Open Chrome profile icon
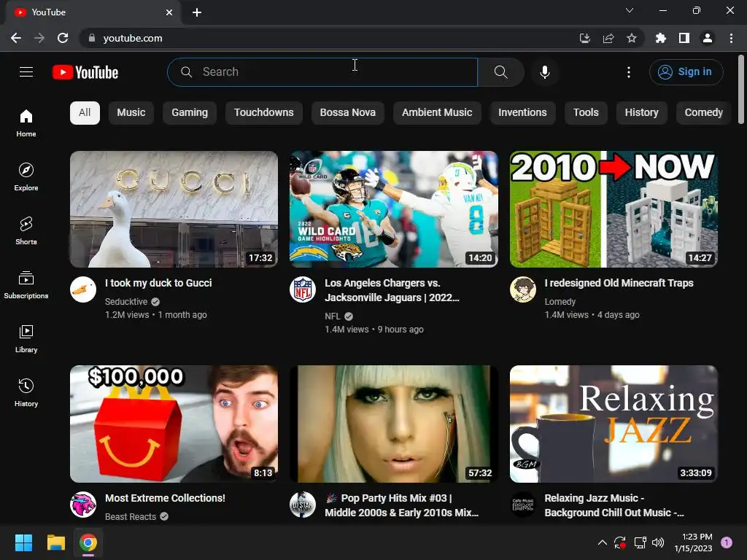Screen dimensions: 747x560 (708, 38)
